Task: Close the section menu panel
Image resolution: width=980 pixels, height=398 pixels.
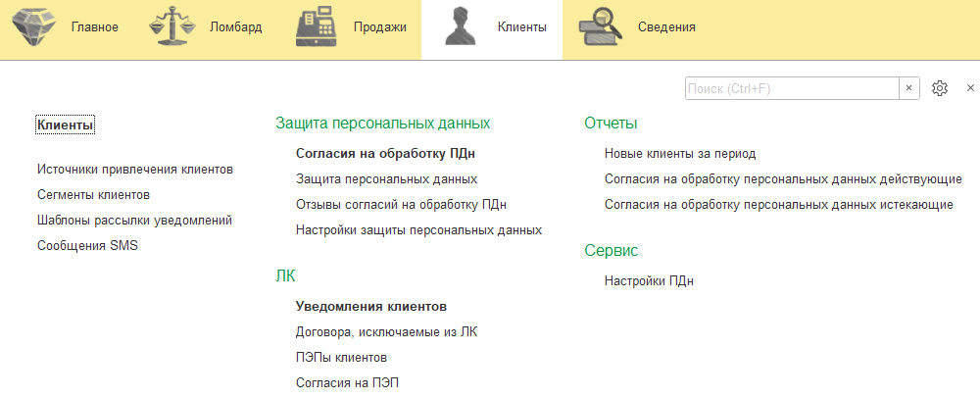Action: 970,88
